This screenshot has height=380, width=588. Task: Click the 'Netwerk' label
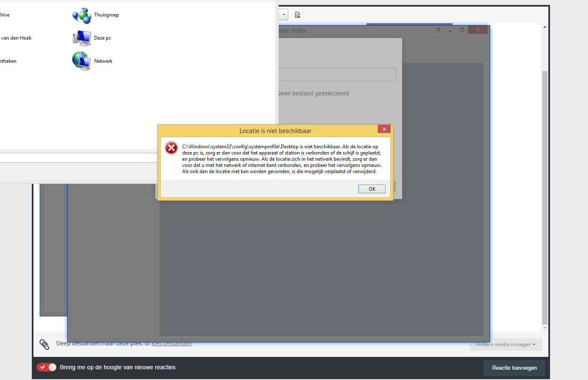[x=103, y=61]
